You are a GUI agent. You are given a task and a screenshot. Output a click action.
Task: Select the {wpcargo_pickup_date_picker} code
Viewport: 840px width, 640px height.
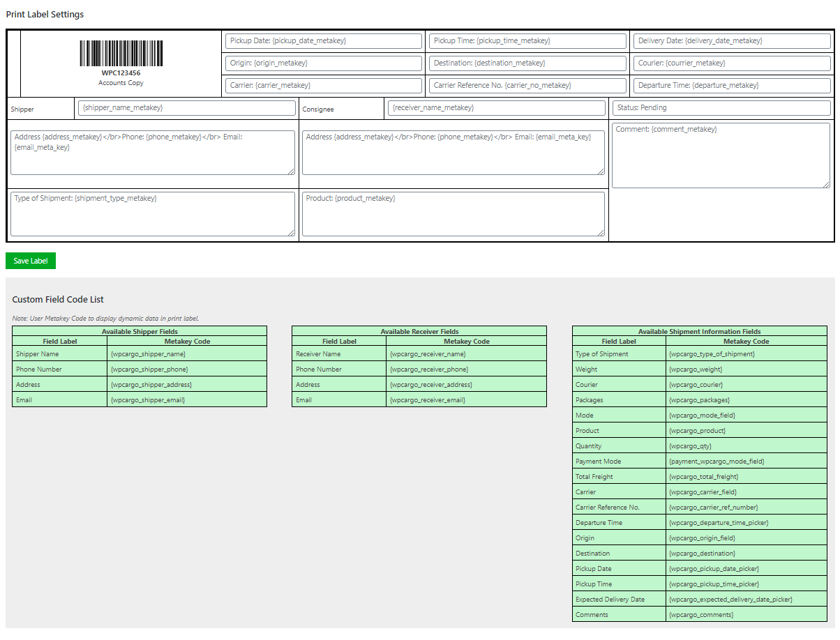coord(714,569)
